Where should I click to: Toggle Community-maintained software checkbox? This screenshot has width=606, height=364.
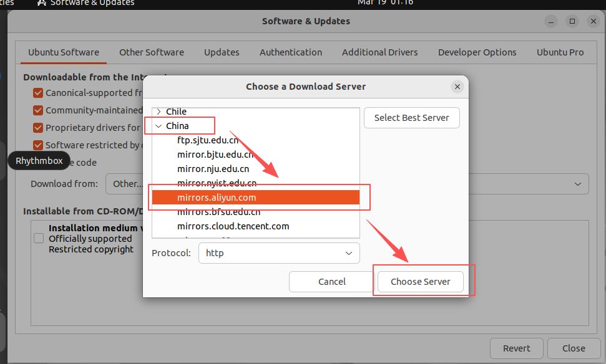pyautogui.click(x=38, y=110)
